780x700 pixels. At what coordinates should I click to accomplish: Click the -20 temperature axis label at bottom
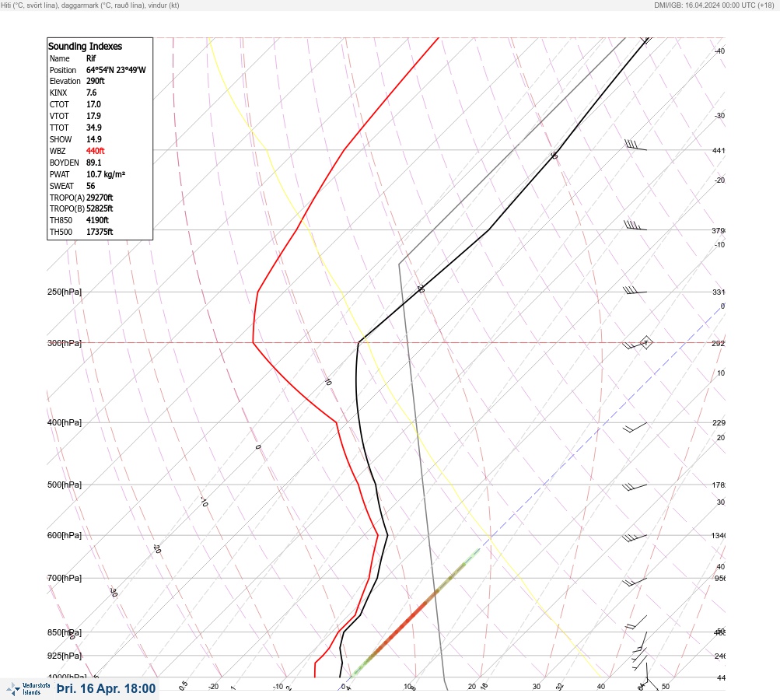(213, 687)
